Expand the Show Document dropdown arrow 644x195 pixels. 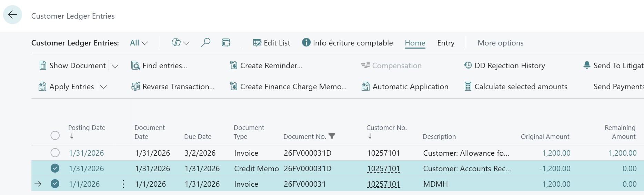pyautogui.click(x=115, y=66)
